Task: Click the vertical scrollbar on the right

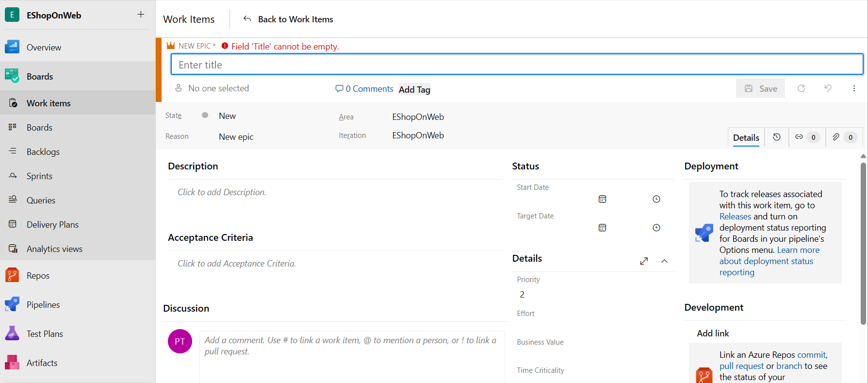Action: pos(863,243)
